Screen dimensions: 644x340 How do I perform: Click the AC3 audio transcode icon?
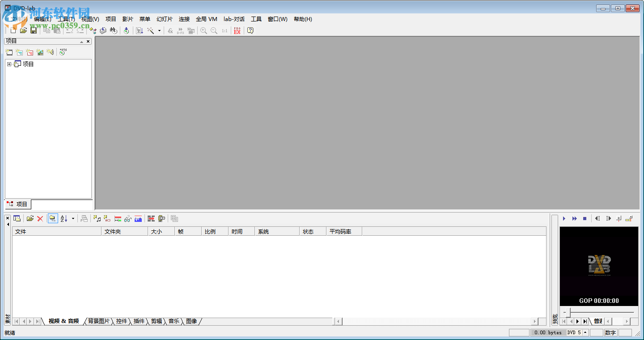click(107, 218)
